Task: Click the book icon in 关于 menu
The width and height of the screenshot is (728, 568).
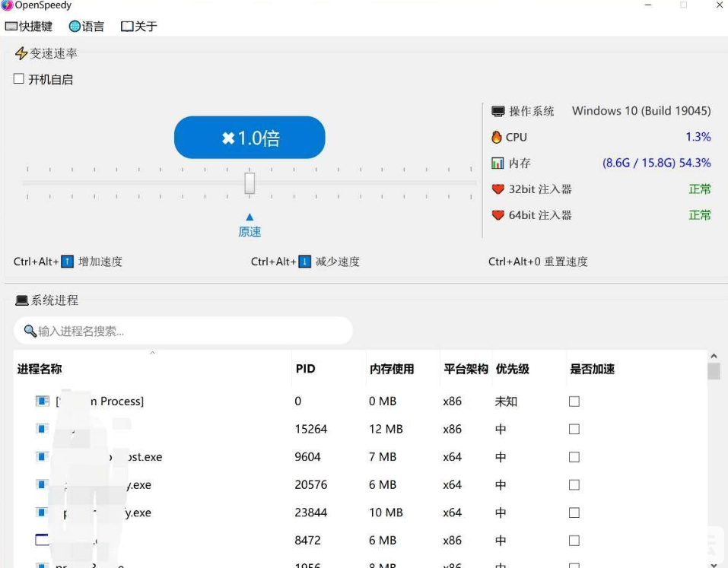Action: (x=127, y=27)
